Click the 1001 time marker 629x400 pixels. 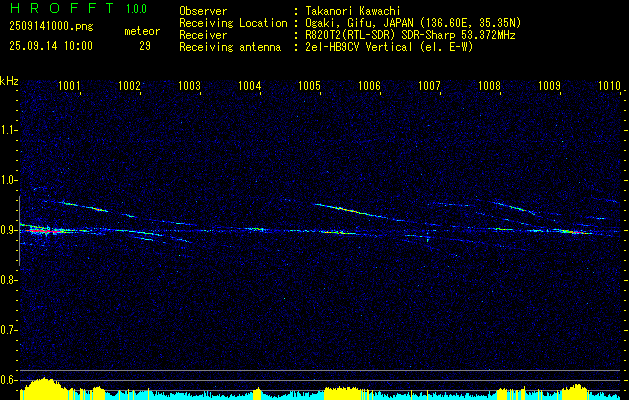69,86
